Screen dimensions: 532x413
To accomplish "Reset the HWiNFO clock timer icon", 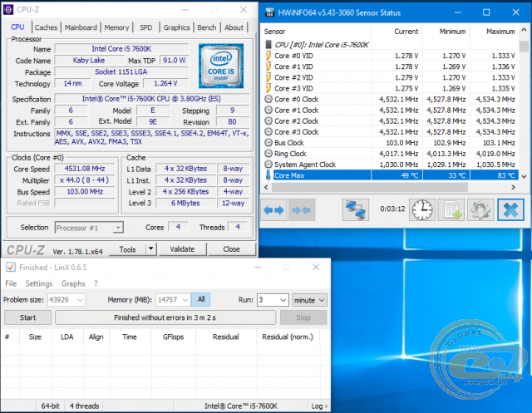I will click(x=422, y=210).
